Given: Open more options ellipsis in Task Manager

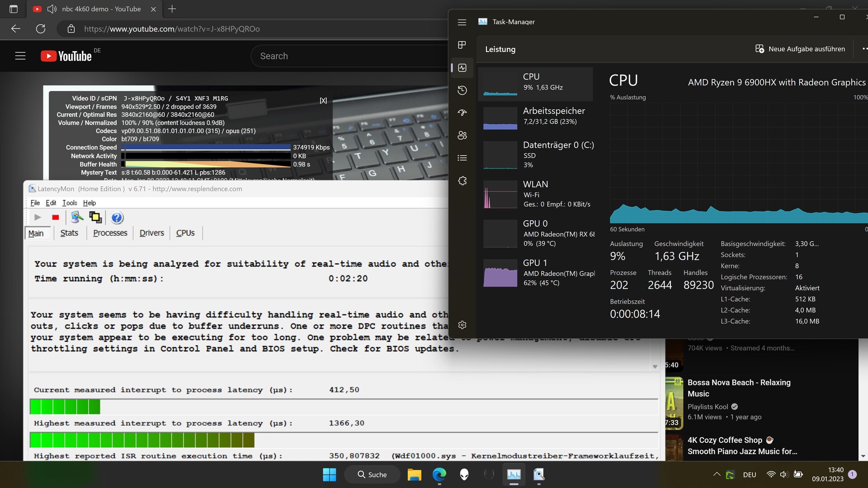Looking at the screenshot, I should tap(864, 49).
